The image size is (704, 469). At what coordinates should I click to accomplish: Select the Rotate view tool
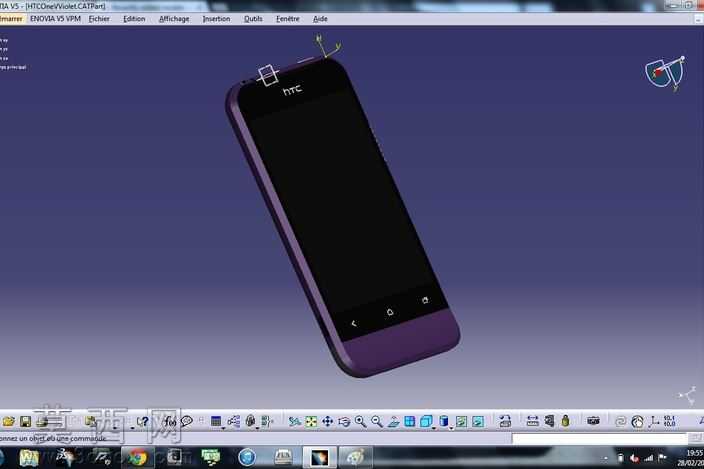344,421
